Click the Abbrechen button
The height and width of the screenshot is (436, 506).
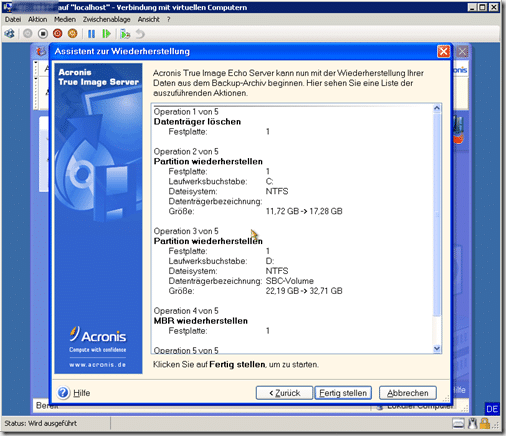(x=408, y=393)
